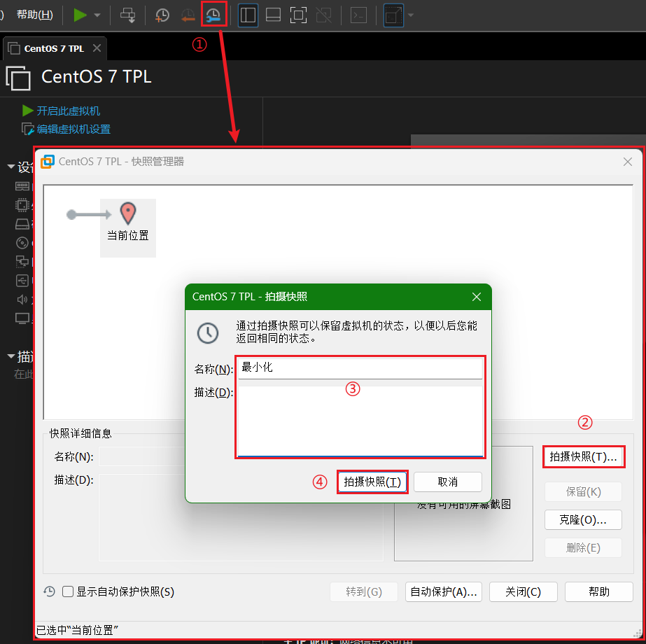Click the Unity mode toolbar icon
646x644 pixels.
(324, 15)
